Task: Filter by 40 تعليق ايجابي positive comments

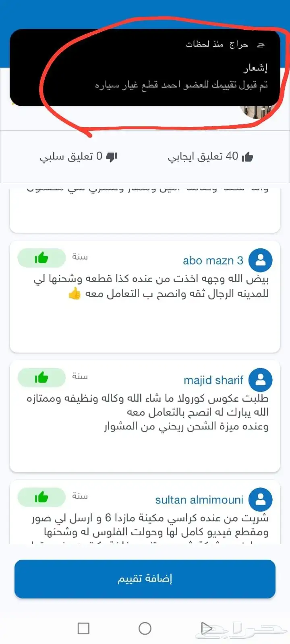Action: click(210, 157)
